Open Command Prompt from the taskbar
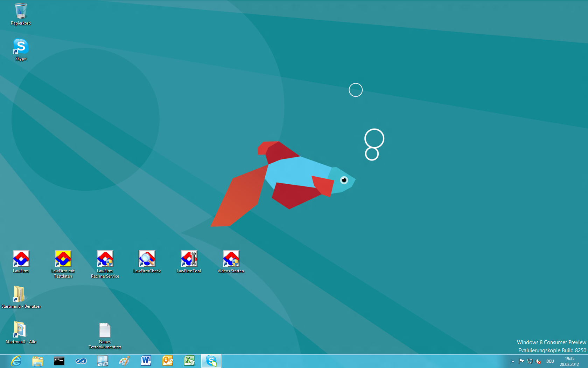The width and height of the screenshot is (588, 368). 59,361
